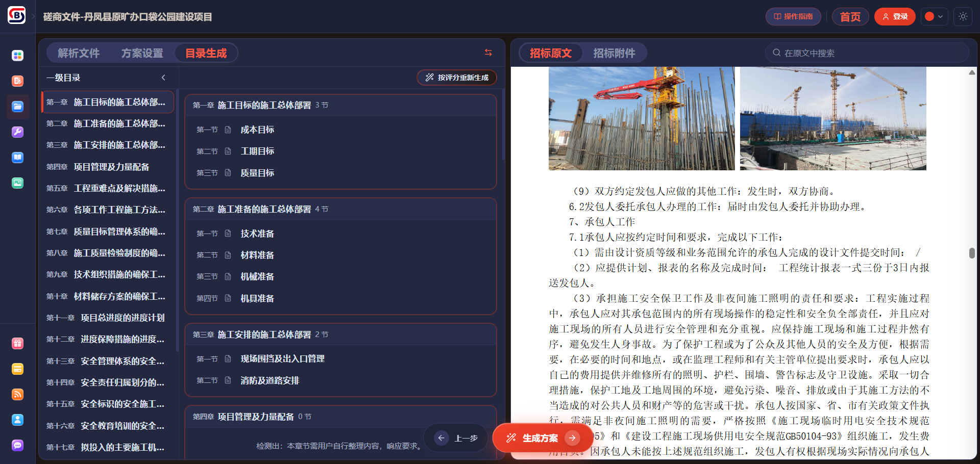
Task: Open the purple wrench tools icon
Action: click(x=17, y=132)
